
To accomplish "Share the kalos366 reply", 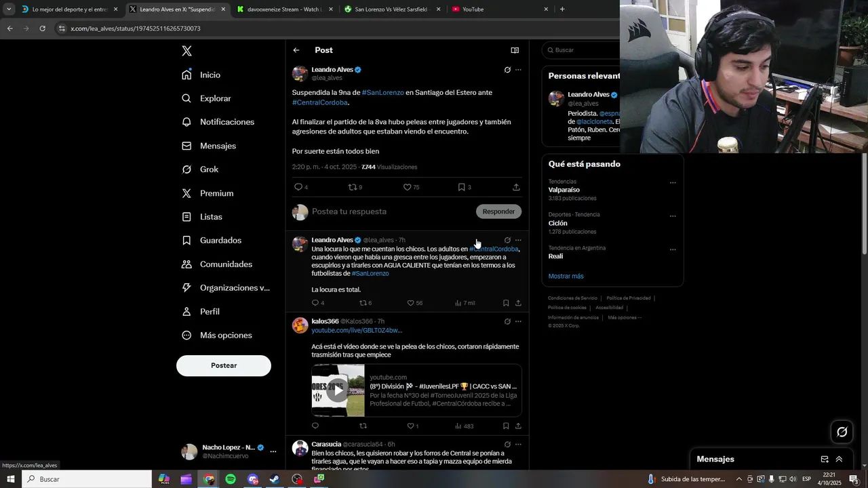I will [518, 426].
